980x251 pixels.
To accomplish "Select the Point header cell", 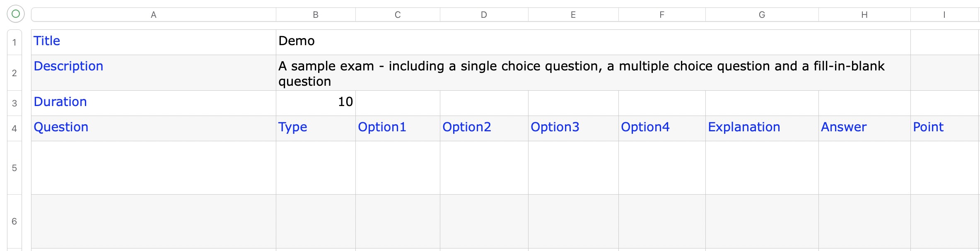I will pyautogui.click(x=944, y=128).
